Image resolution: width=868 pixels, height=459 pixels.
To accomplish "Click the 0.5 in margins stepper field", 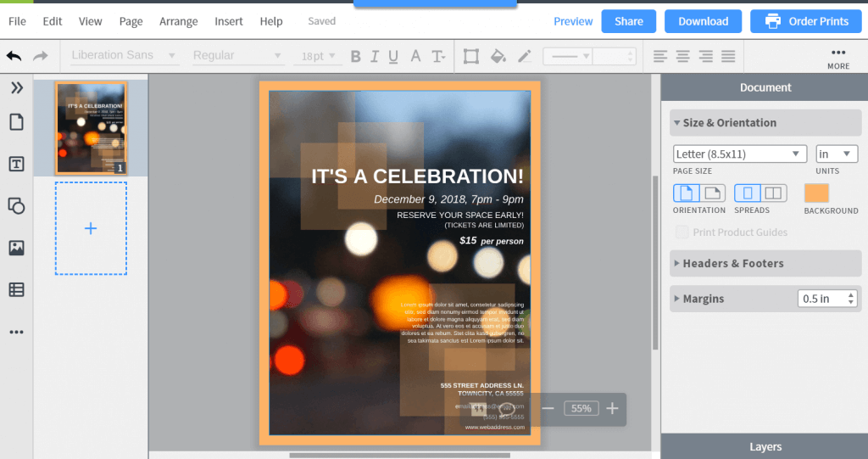I will 827,299.
